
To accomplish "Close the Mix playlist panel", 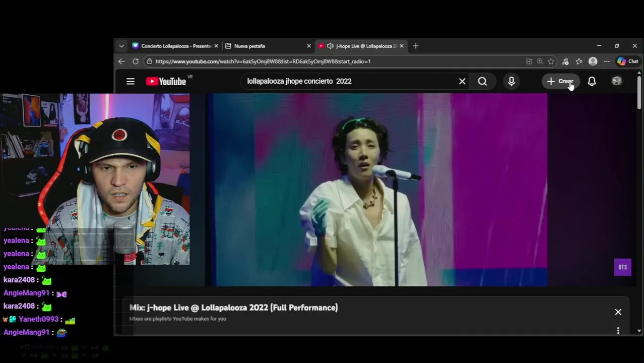I will tap(618, 312).
